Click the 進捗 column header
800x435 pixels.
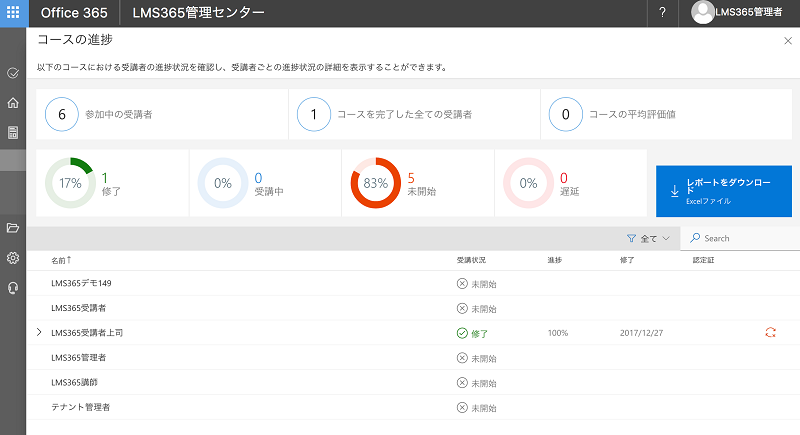[x=554, y=260]
